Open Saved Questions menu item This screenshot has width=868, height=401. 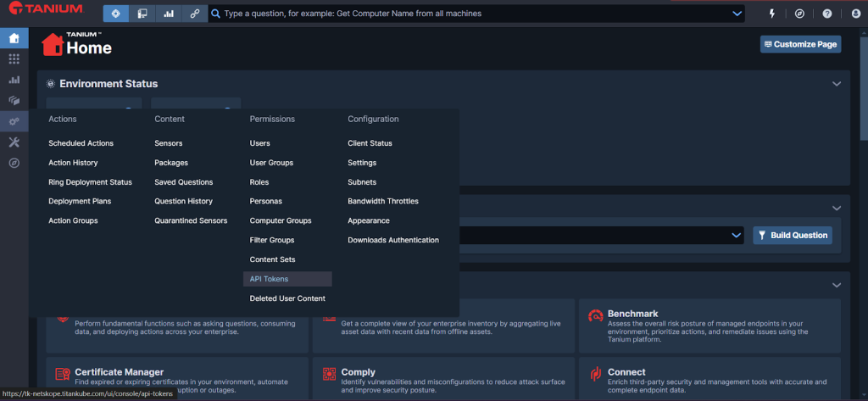pos(184,182)
